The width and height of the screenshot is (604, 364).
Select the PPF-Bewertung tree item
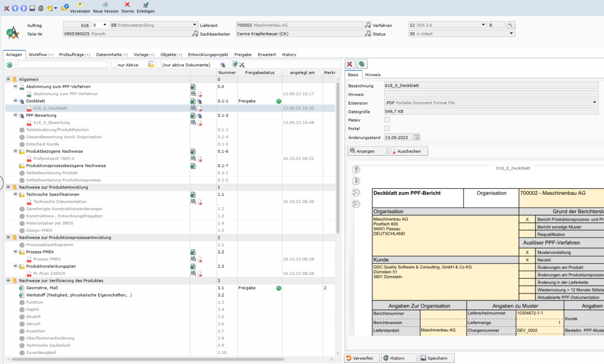click(x=41, y=115)
